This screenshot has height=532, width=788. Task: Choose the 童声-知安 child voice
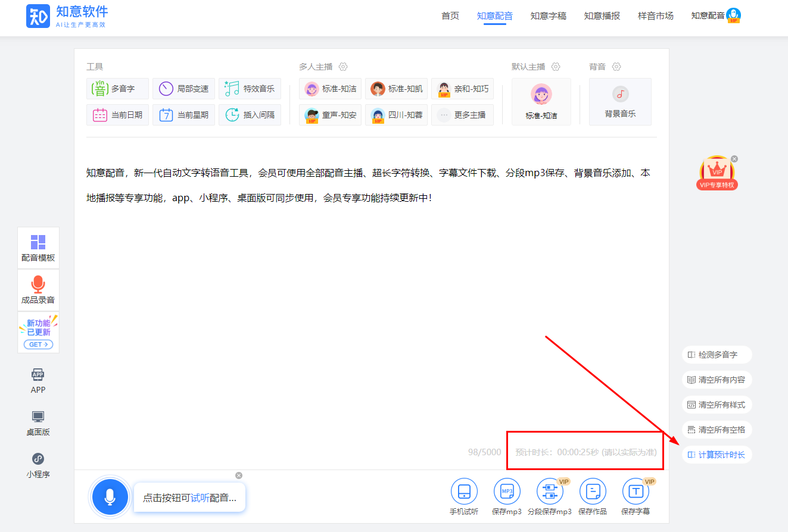point(330,115)
